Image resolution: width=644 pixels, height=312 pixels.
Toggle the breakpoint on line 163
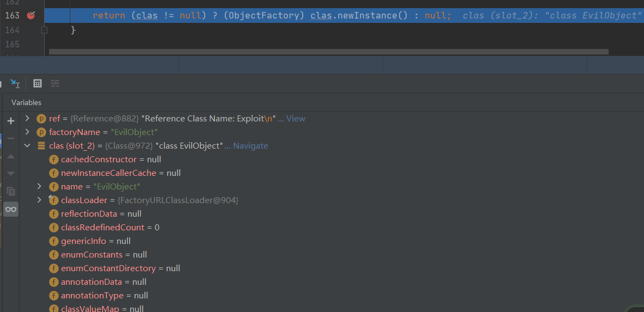[x=30, y=15]
